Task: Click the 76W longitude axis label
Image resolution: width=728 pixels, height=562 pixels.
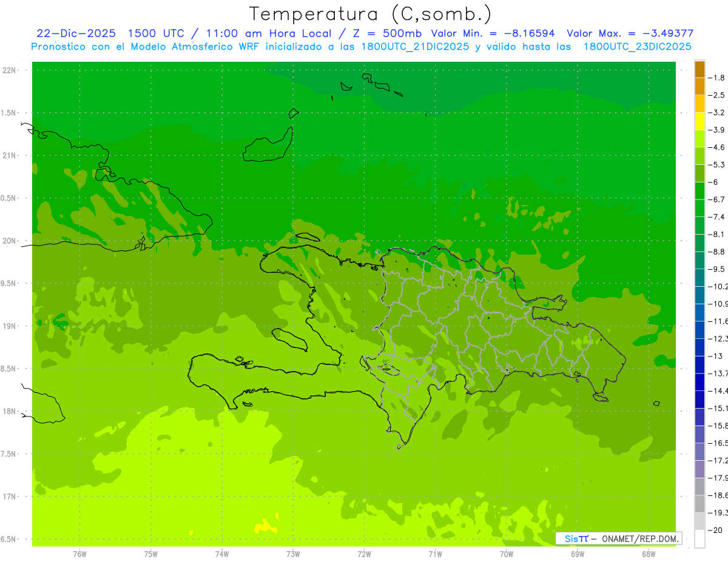Action: 79,554
